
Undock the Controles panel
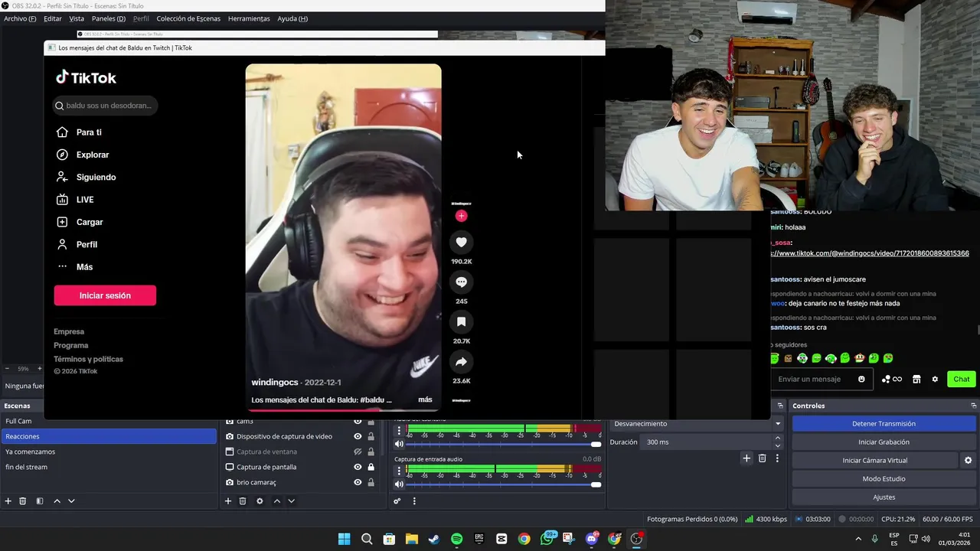[974, 406]
